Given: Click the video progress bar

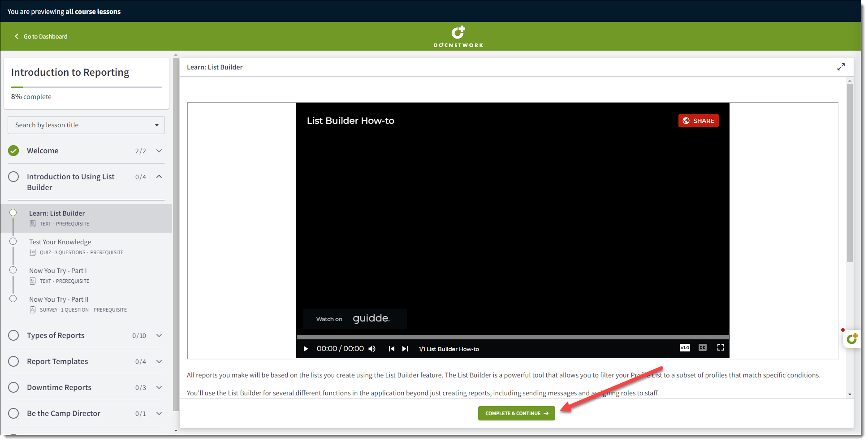Looking at the screenshot, I should 513,337.
